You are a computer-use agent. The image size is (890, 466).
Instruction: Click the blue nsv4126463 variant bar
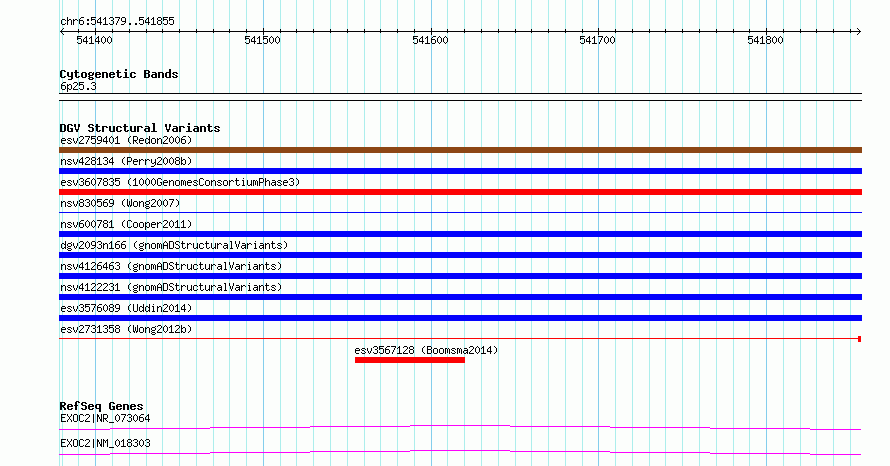pyautogui.click(x=460, y=276)
